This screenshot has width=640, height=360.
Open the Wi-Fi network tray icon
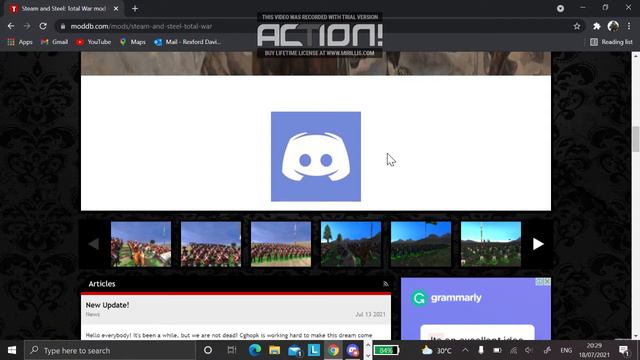click(x=513, y=350)
